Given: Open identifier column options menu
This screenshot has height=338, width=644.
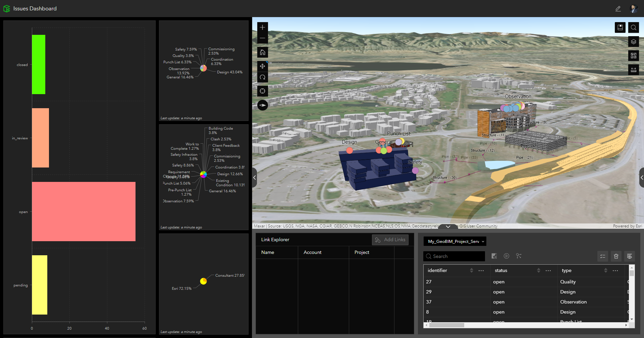Looking at the screenshot, I should click(x=481, y=271).
